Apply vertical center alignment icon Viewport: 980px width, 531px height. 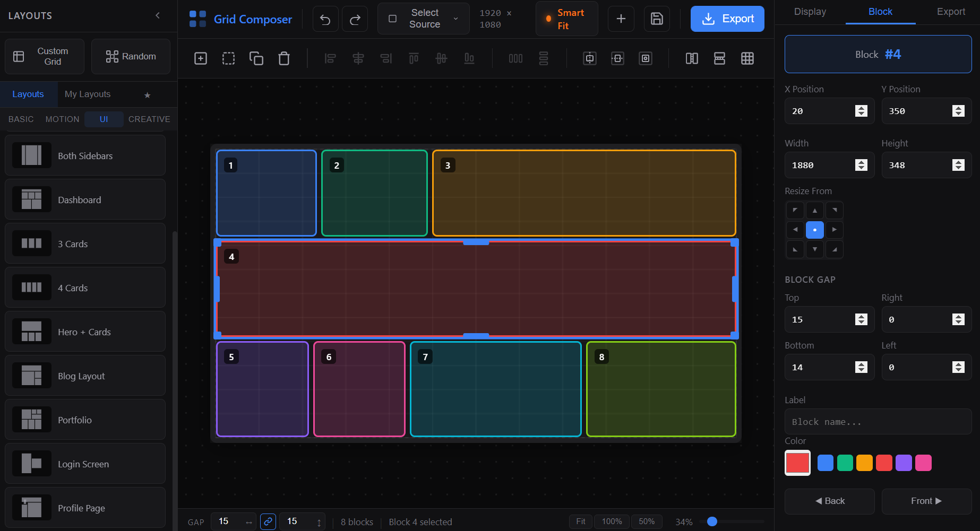(441, 58)
